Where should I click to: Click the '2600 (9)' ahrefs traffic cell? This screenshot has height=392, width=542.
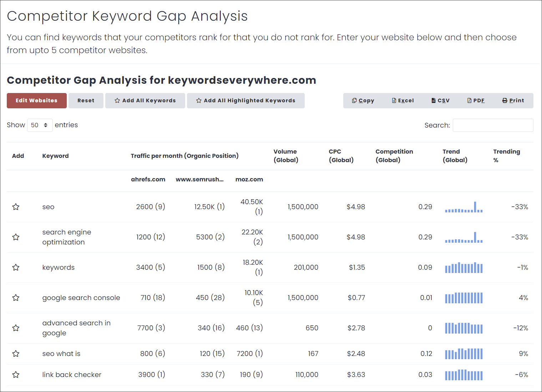click(151, 207)
